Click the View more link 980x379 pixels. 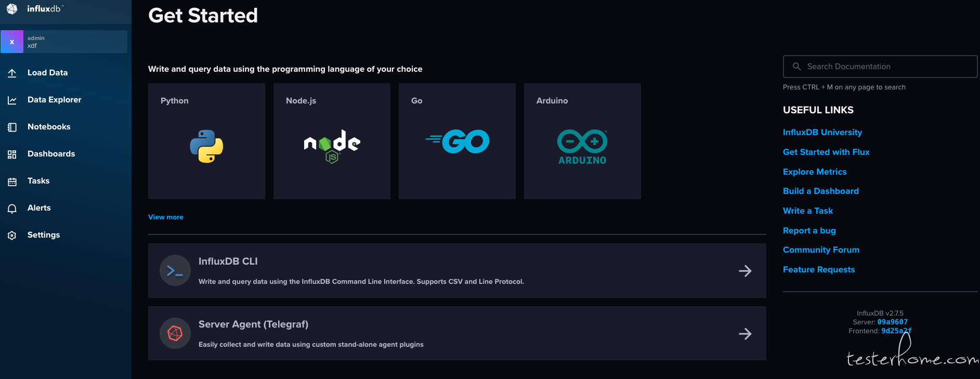(x=166, y=217)
